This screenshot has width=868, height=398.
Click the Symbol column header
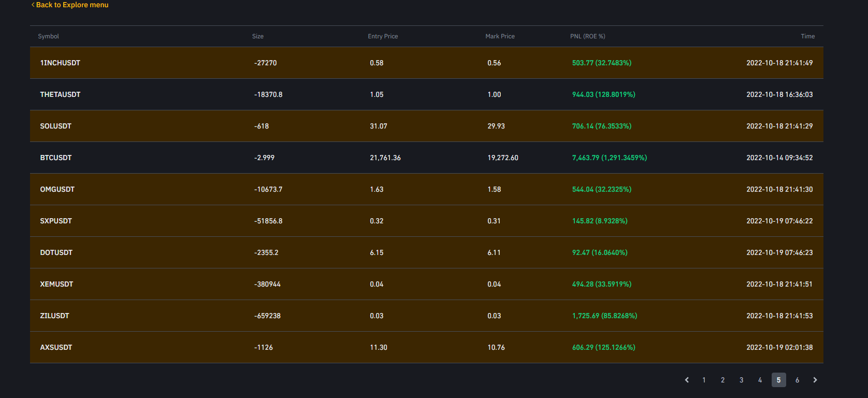tap(49, 36)
